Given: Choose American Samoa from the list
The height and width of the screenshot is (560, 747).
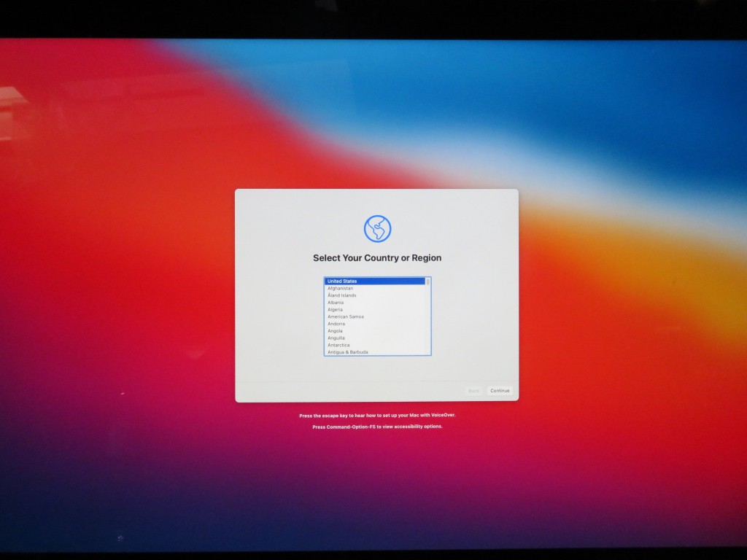Looking at the screenshot, I should (375, 316).
